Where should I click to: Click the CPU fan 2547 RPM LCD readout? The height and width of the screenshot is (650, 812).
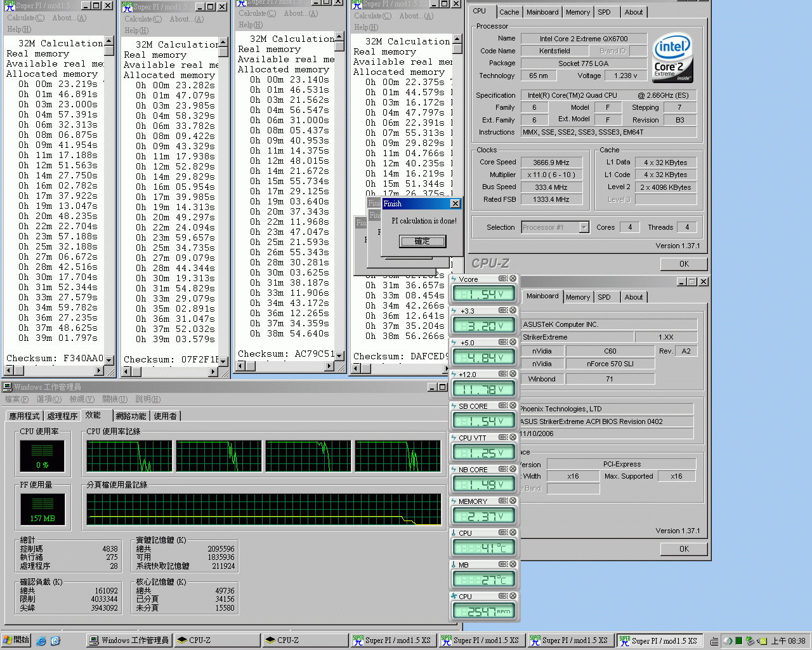483,611
